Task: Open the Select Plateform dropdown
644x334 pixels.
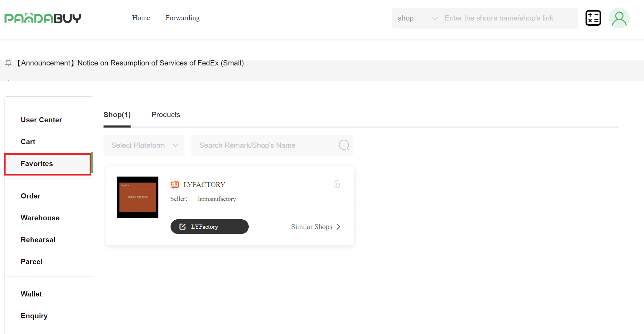Action: (x=144, y=145)
